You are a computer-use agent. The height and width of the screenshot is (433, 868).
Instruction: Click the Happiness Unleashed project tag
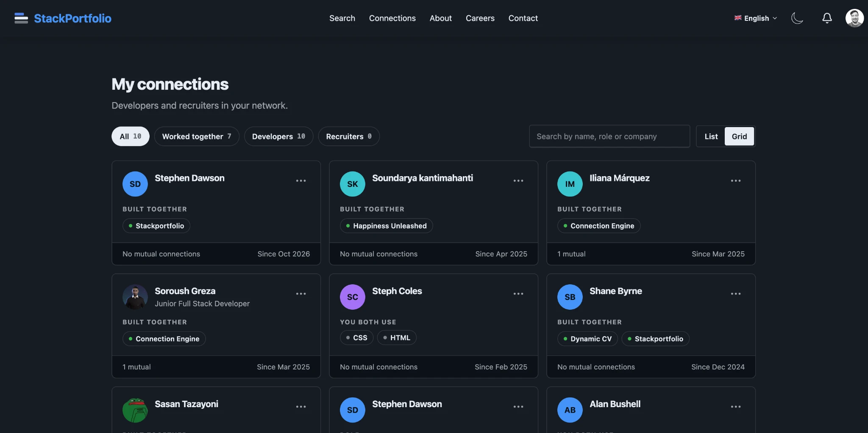click(386, 226)
